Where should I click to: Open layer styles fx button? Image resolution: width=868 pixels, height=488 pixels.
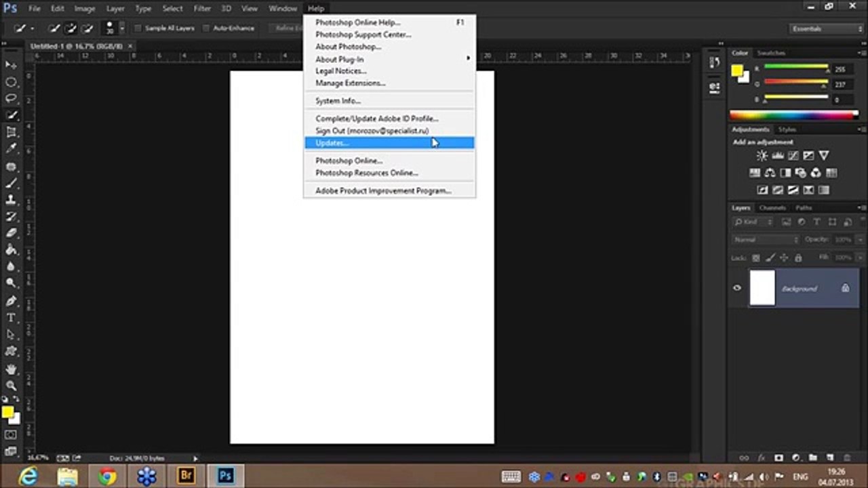pos(761,458)
